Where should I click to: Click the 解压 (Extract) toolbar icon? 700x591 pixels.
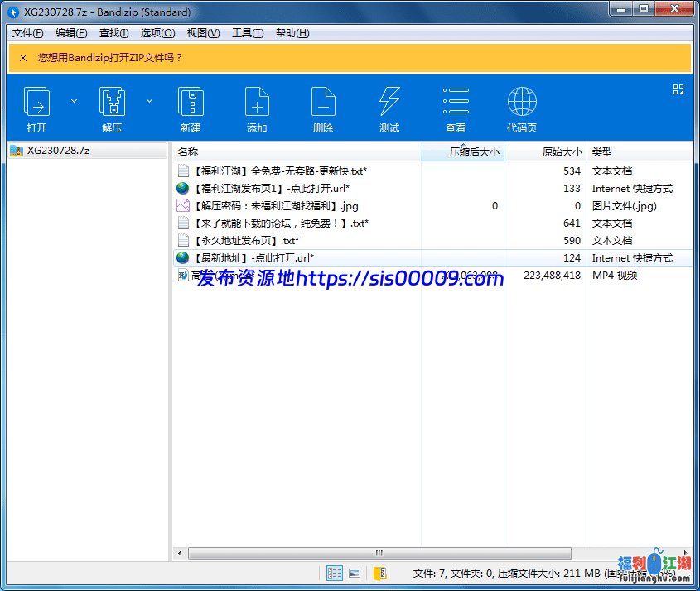[x=112, y=103]
